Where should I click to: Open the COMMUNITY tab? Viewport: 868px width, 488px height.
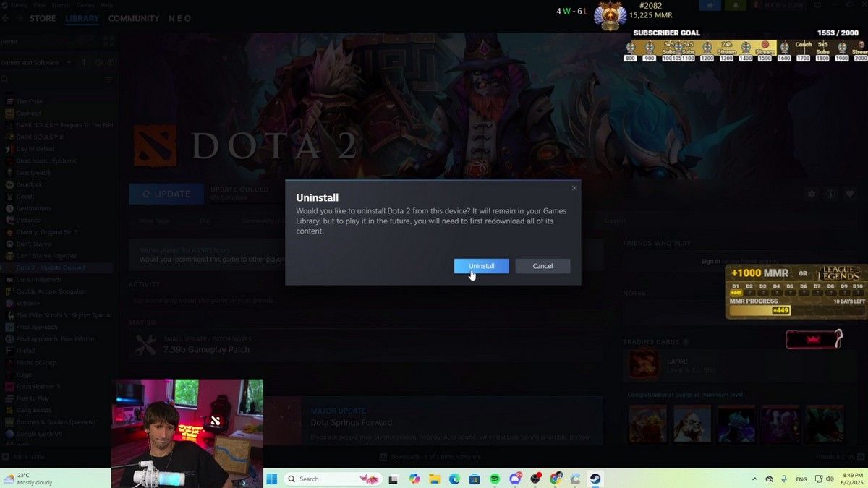[134, 18]
